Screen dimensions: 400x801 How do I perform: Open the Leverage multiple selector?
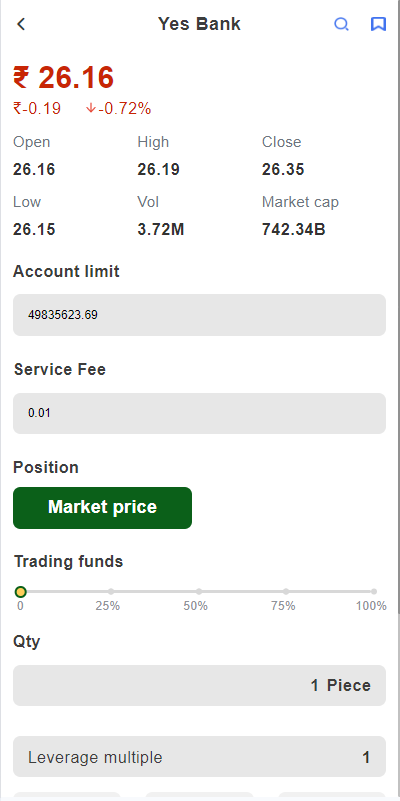(x=199, y=757)
